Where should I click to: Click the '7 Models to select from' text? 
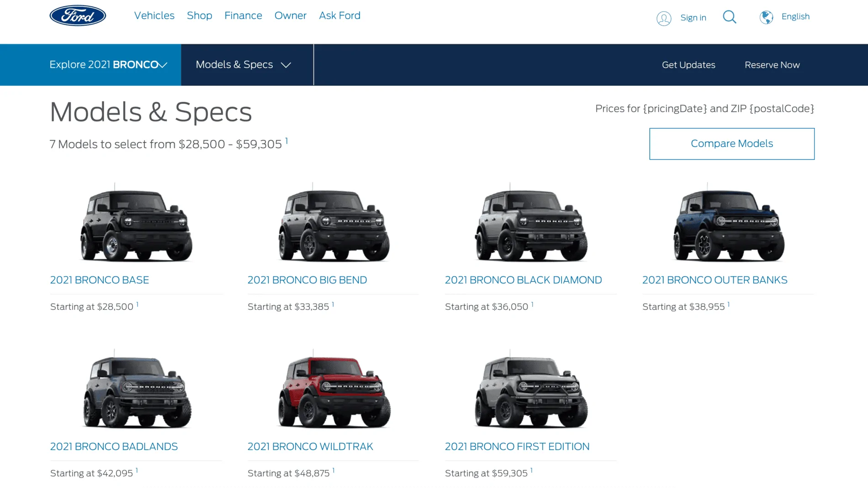[x=112, y=144]
